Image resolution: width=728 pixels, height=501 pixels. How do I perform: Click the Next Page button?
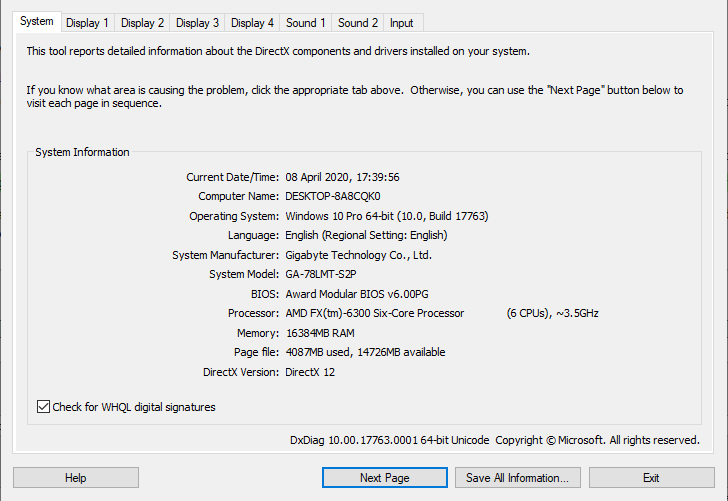385,478
